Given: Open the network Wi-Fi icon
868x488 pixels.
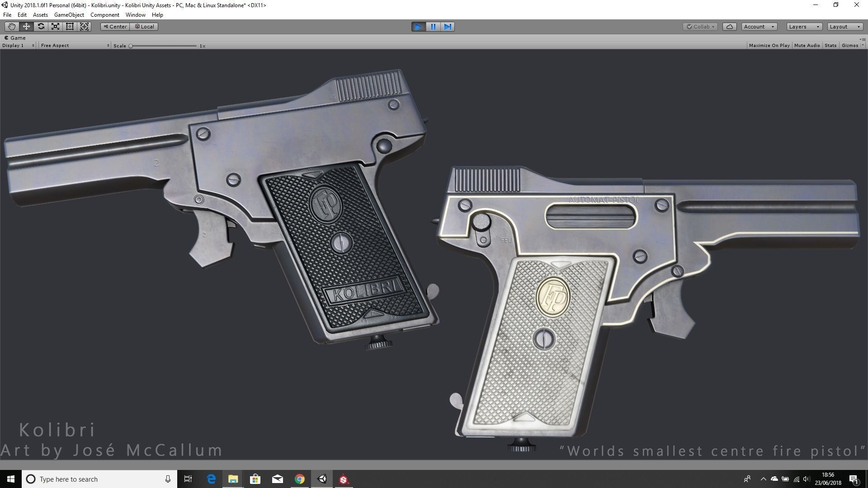Looking at the screenshot, I should pyautogui.click(x=796, y=479).
